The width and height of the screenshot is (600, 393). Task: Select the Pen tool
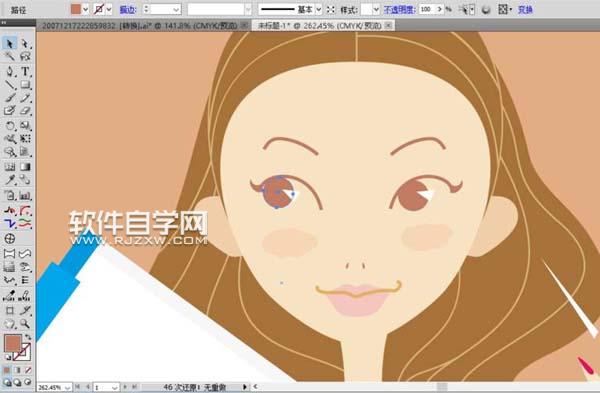10,71
